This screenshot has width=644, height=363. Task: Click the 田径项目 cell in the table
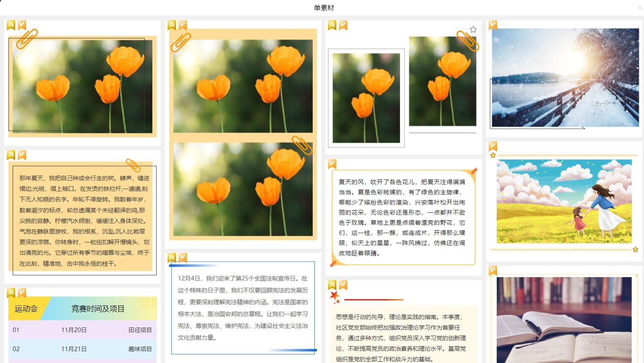140,330
